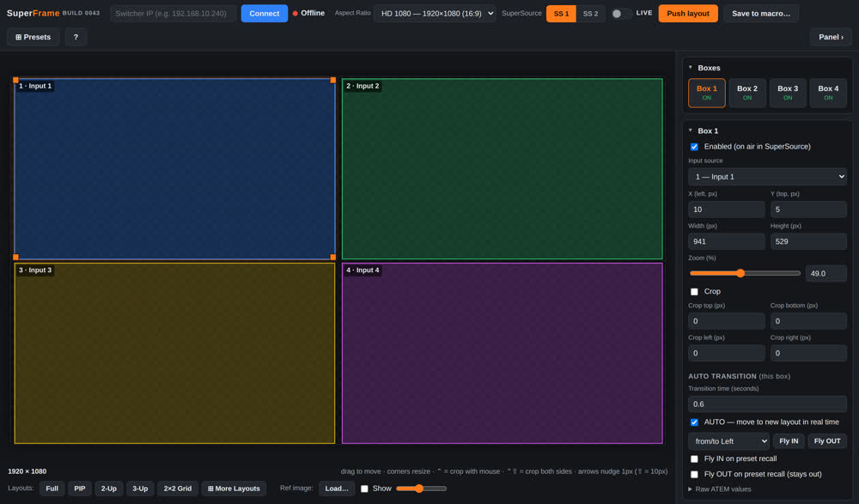Screen dimensions: 859x504
Task: Click Save to macro
Action: 761,13
